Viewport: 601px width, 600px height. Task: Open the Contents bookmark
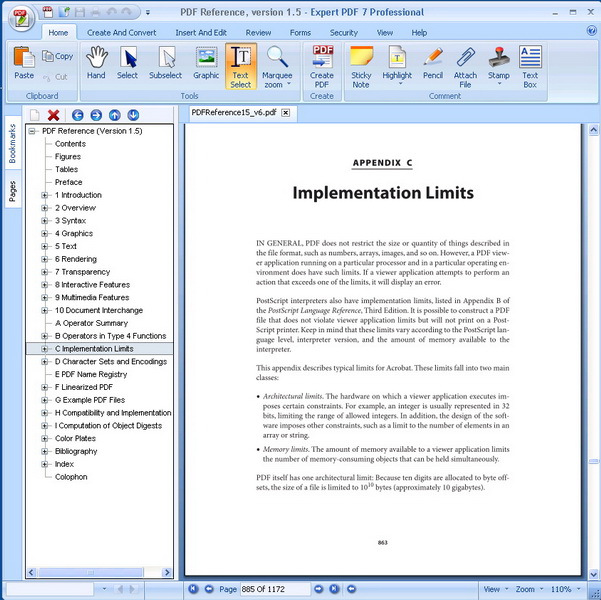[70, 144]
